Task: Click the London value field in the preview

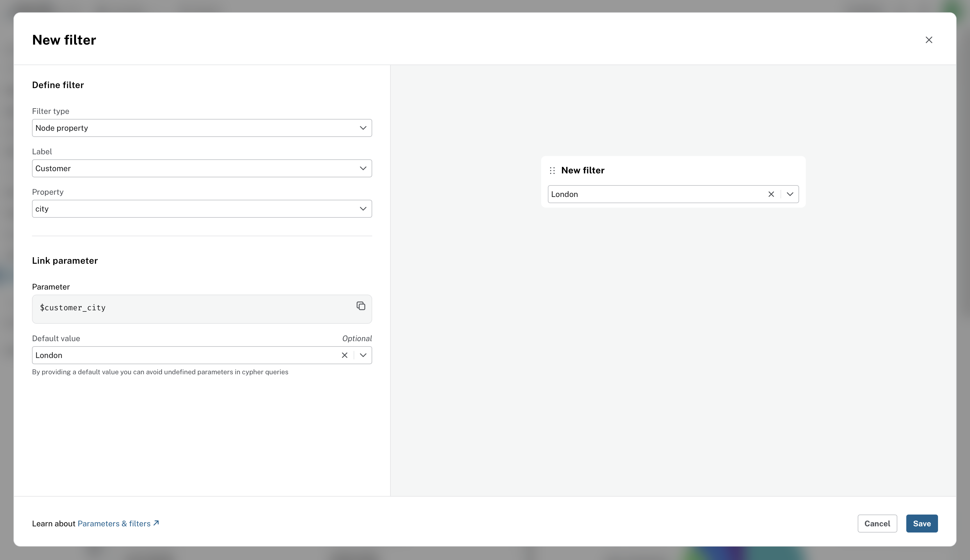Action: [x=654, y=194]
